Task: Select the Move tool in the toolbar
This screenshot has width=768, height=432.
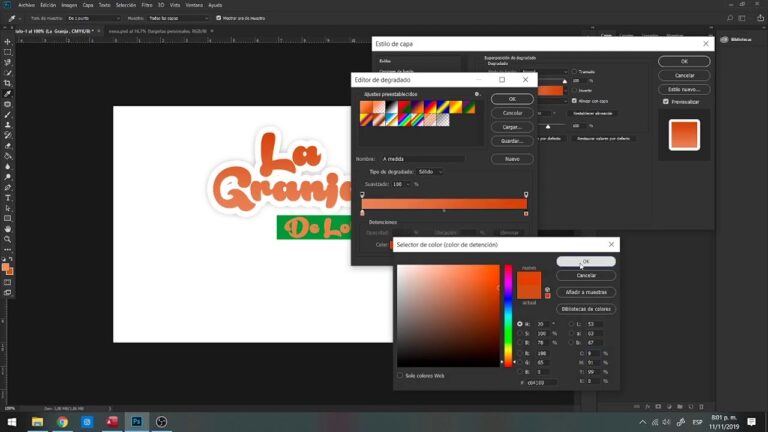Action: click(7, 42)
